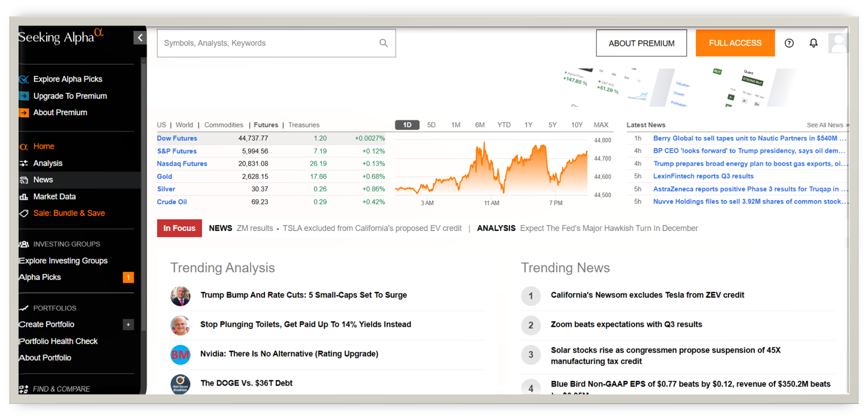This screenshot has height=420, width=868.
Task: Click the Explore Alpha Picks checkmark icon
Action: click(24, 79)
